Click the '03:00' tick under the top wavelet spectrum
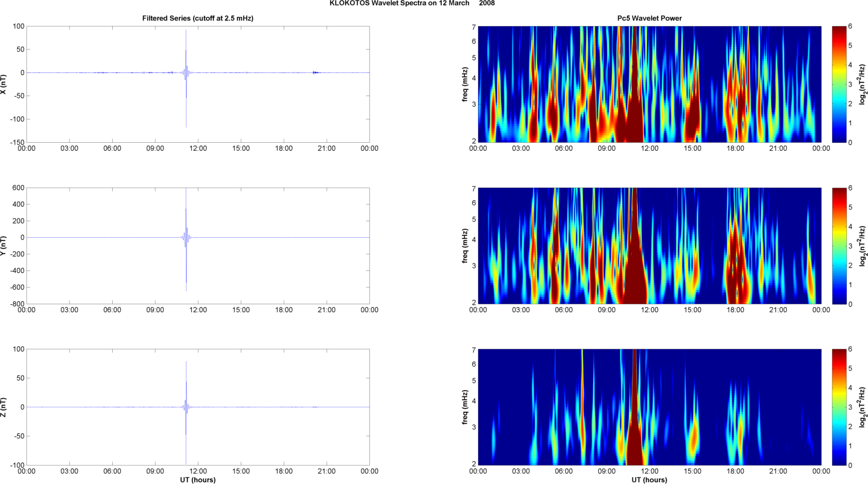 click(521, 148)
